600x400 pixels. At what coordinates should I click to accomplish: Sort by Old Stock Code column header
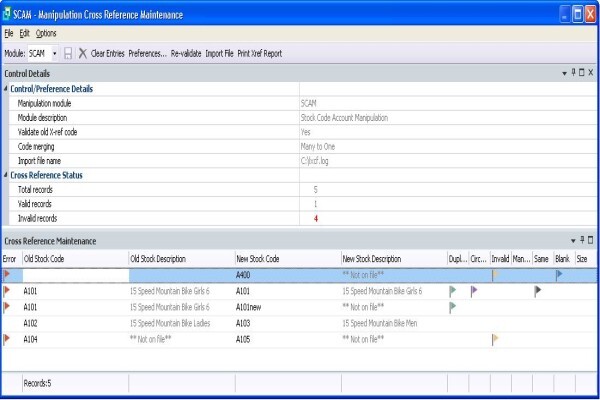76,259
